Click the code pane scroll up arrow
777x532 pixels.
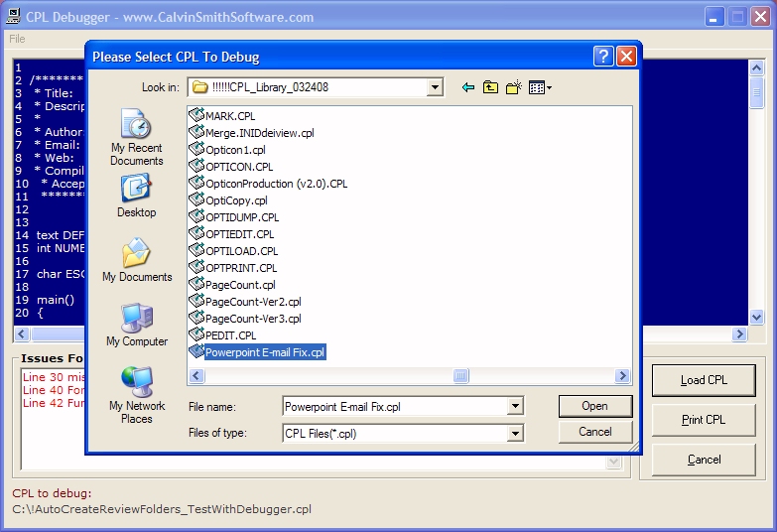pos(756,67)
